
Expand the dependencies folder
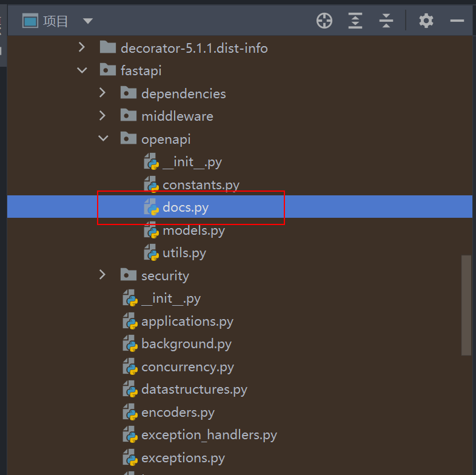click(102, 93)
